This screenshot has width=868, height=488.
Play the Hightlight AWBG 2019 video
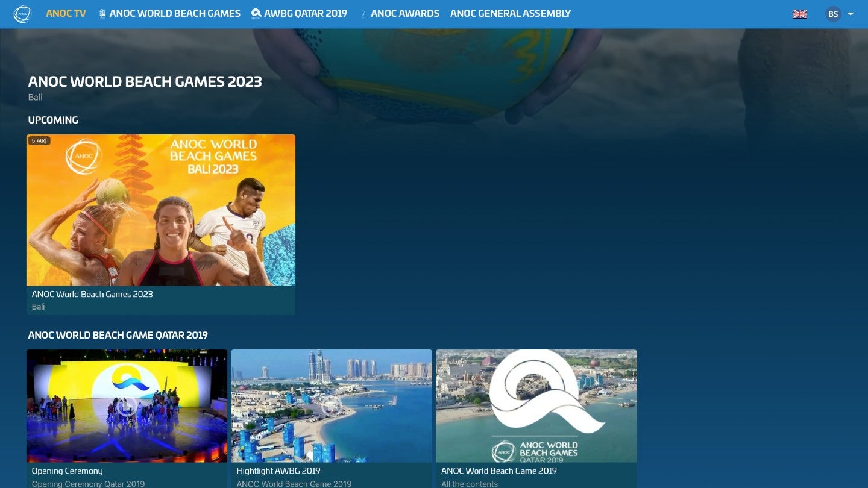click(332, 406)
